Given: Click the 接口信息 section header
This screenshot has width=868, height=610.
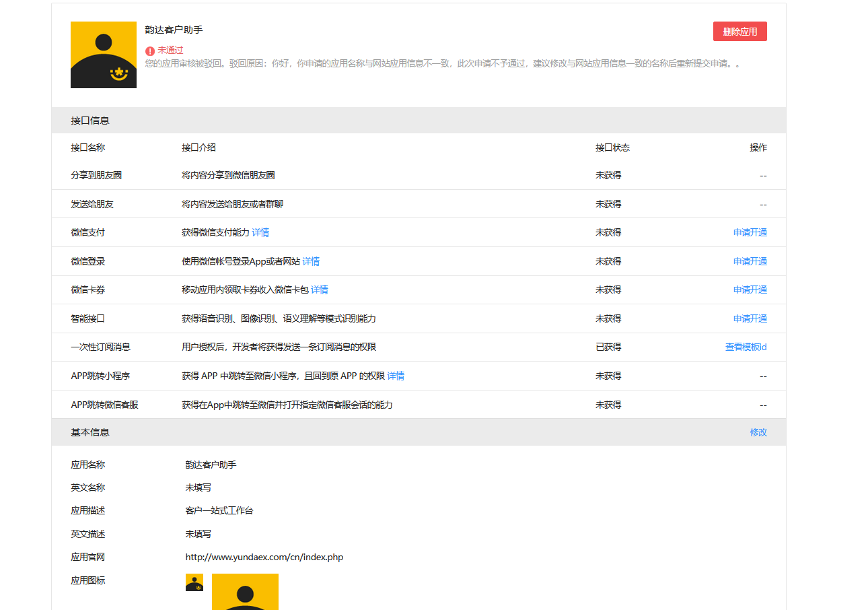Looking at the screenshot, I should pos(419,121).
